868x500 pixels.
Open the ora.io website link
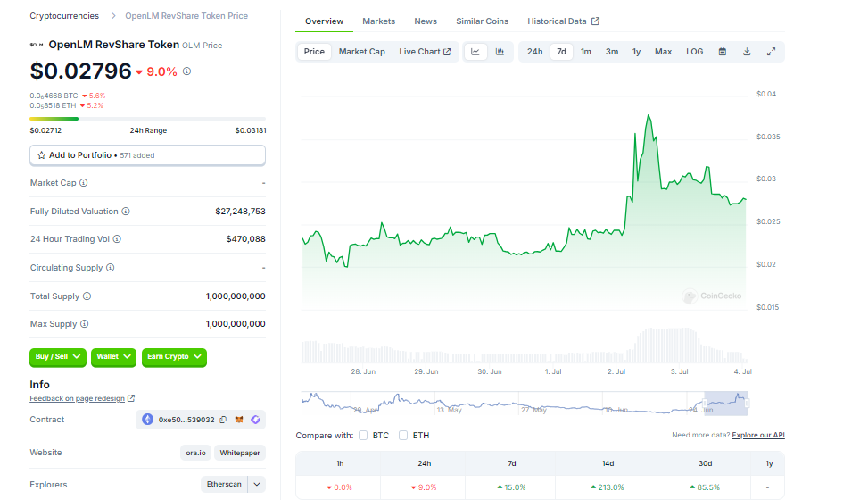[x=196, y=453]
